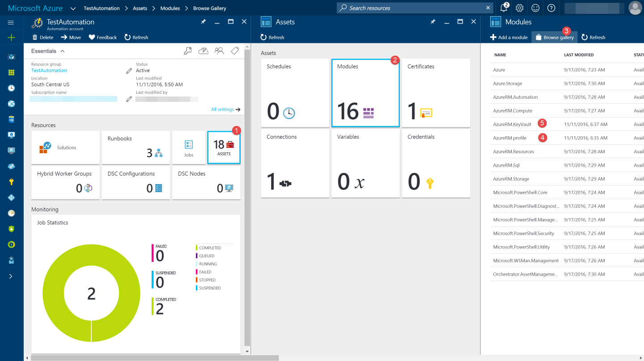The width and height of the screenshot is (644, 361).
Task: Open the notifications bell icon
Action: click(504, 8)
